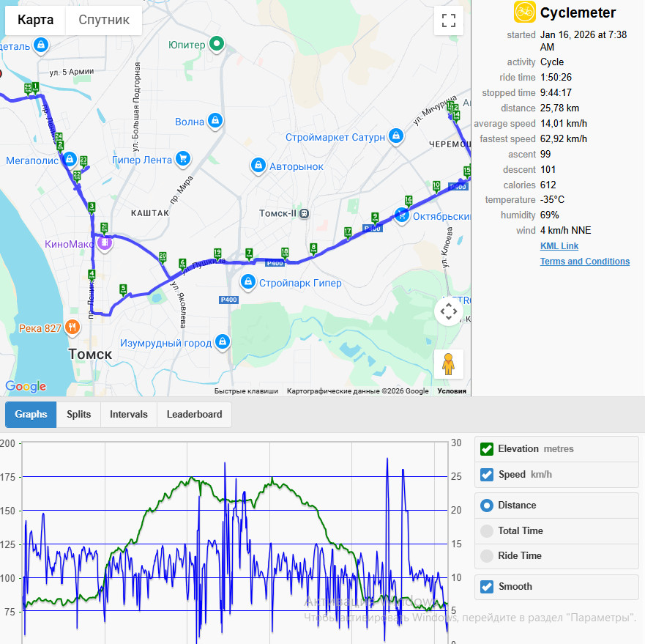
Task: Click the Cyclemeter bicycle logo
Action: pyautogui.click(x=524, y=12)
